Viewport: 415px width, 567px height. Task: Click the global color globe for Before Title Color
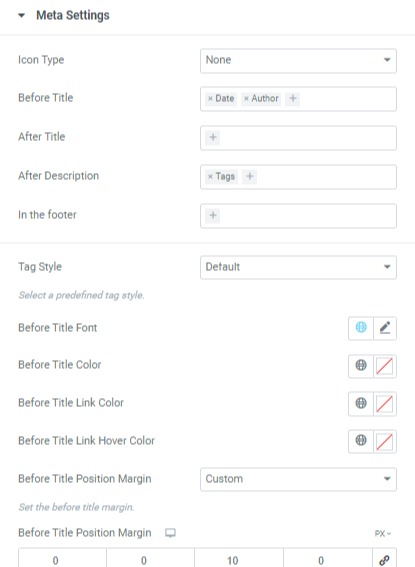[x=361, y=366]
